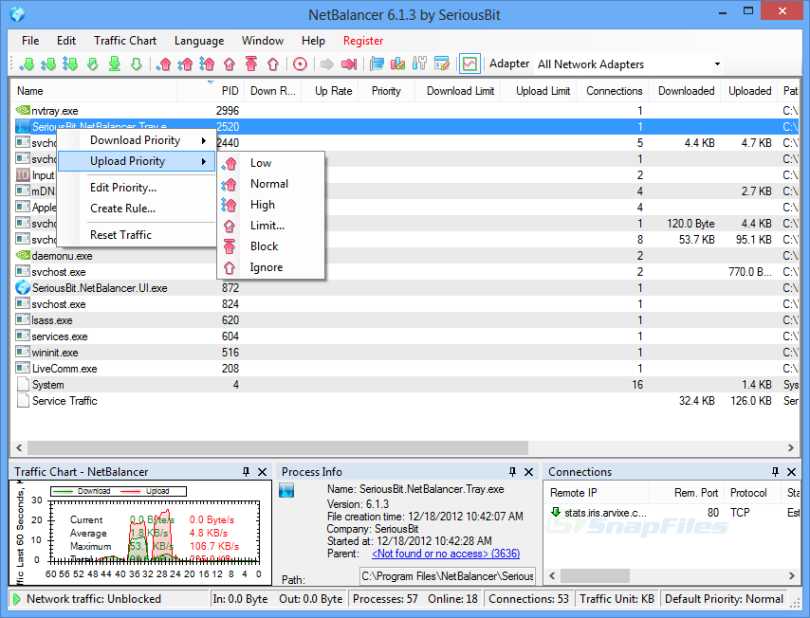Screen dimensions: 810x618
Task: Open the Traffic Chart toolbar icon
Action: point(468,64)
